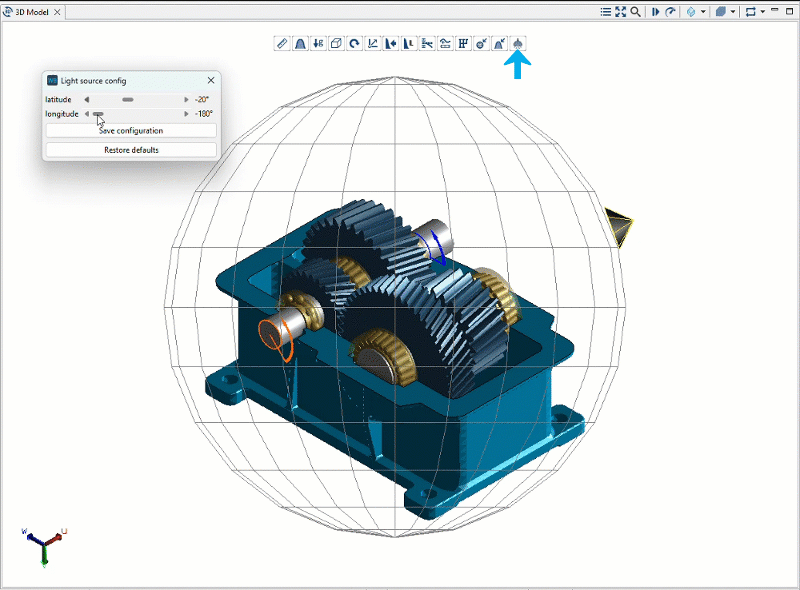Open the model structure list icon

pos(605,11)
